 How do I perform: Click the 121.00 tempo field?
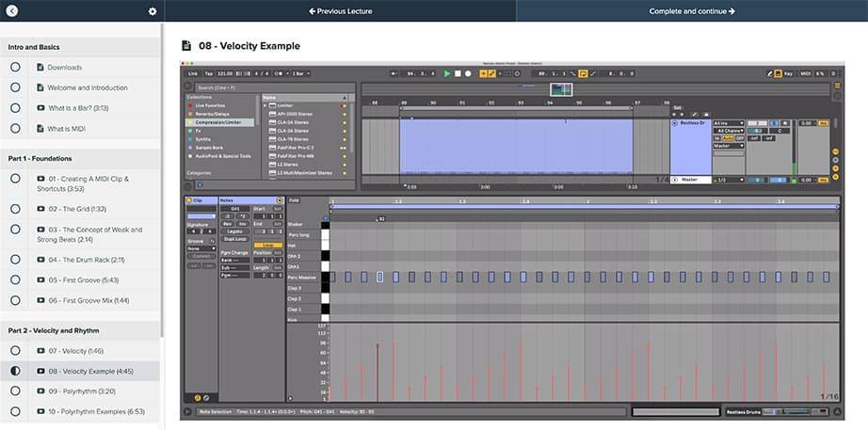pos(225,73)
